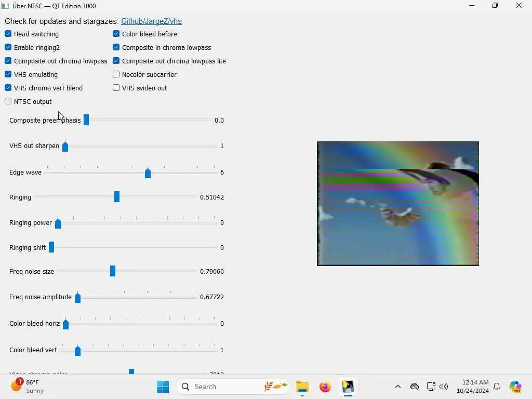Viewport: 532px width, 399px height.
Task: Disable Composite out chroma lowpass checkbox
Action: coord(8,61)
